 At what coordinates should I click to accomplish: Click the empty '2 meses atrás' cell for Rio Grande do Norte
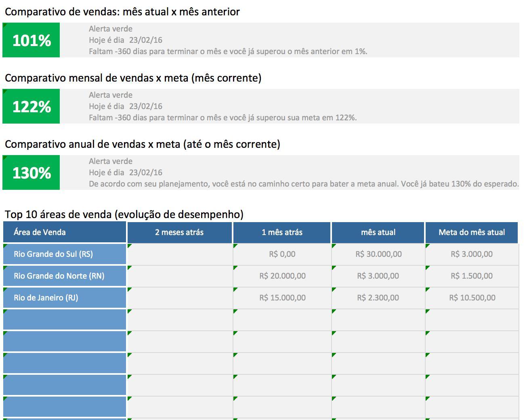[x=180, y=276]
